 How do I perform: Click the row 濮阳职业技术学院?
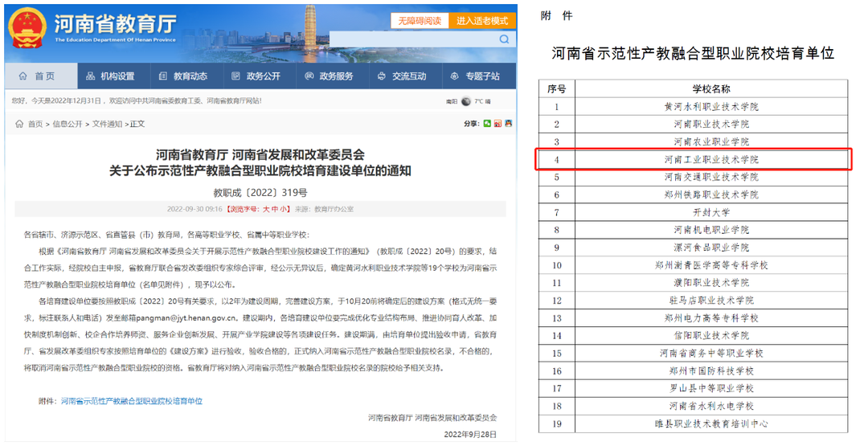(x=693, y=283)
